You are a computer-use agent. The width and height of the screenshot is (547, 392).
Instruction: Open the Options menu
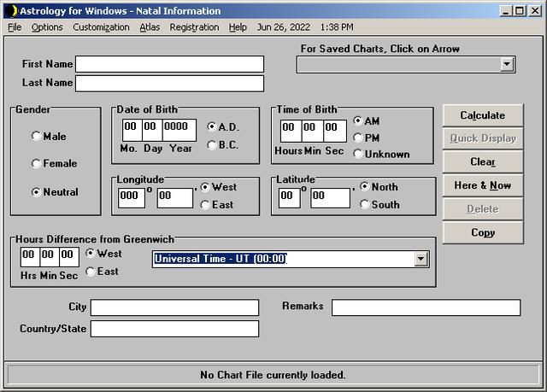click(x=47, y=27)
